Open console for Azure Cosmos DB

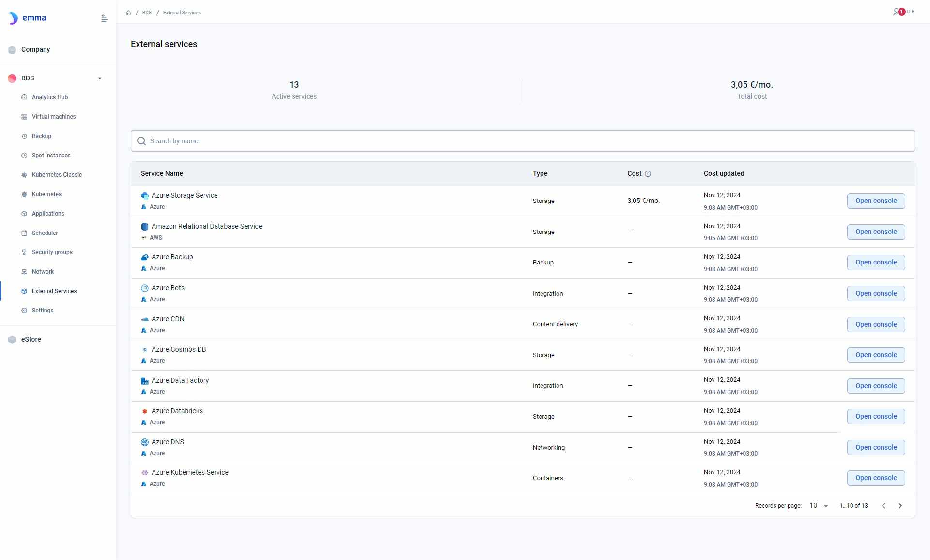(876, 355)
